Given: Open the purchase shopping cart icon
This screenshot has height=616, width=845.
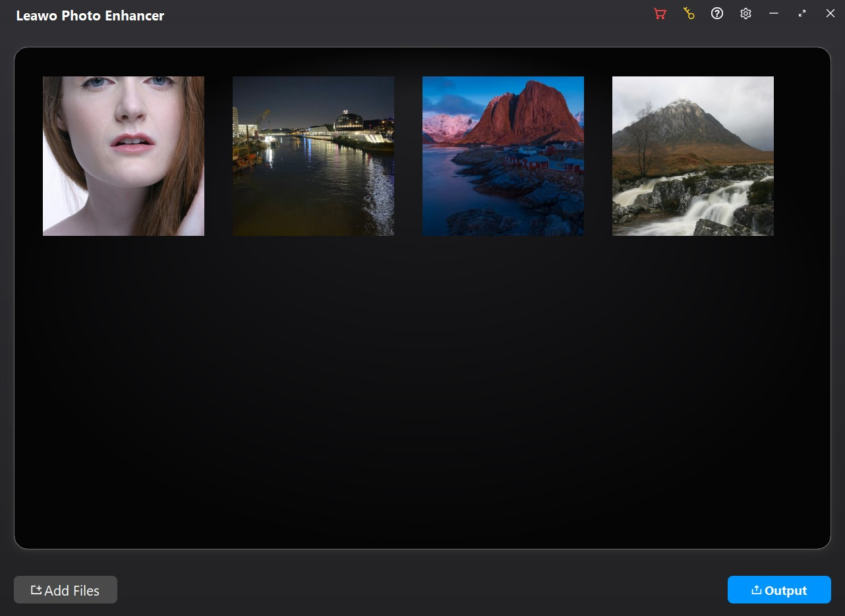Looking at the screenshot, I should (x=660, y=14).
